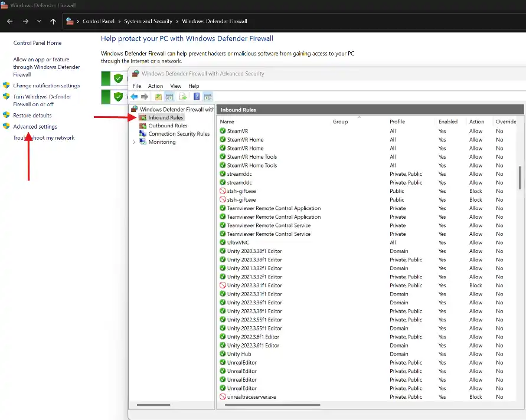The width and height of the screenshot is (526, 420).
Task: Open breadcrumb chevron after System and Security
Action: click(x=177, y=21)
